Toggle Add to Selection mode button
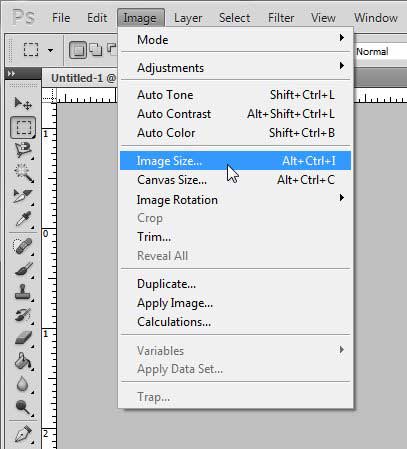 (96, 50)
